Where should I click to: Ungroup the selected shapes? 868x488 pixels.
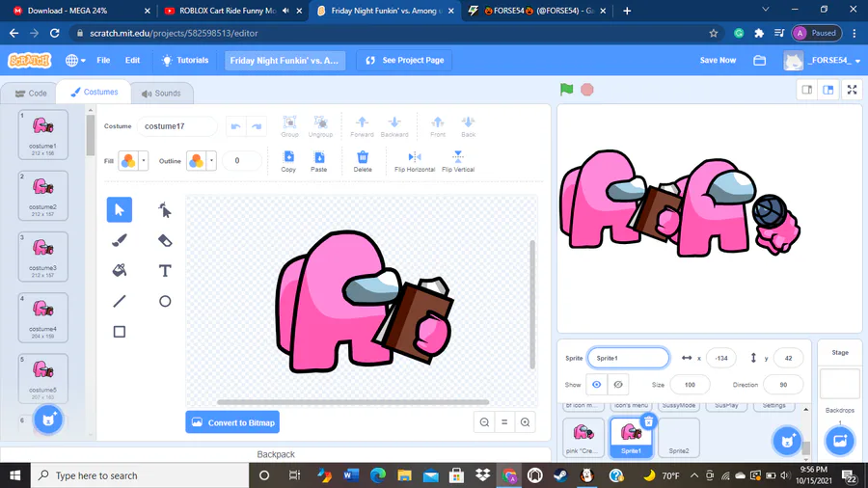(320, 126)
